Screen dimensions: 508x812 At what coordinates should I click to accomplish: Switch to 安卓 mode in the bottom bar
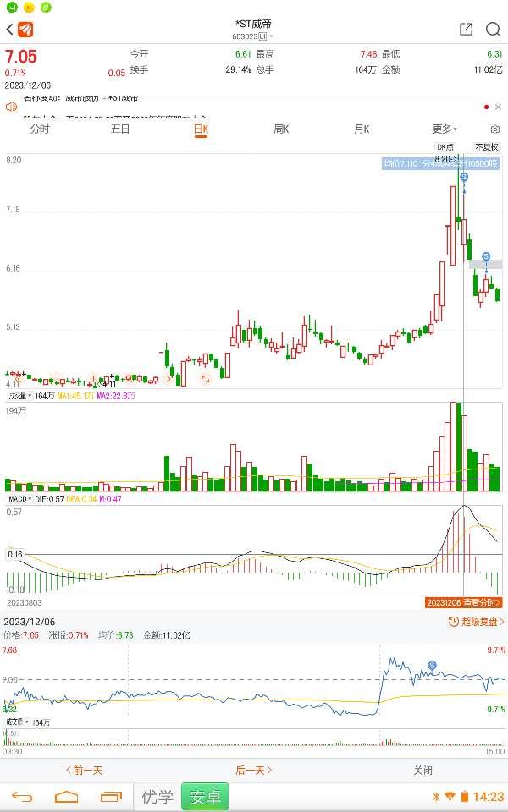click(204, 797)
